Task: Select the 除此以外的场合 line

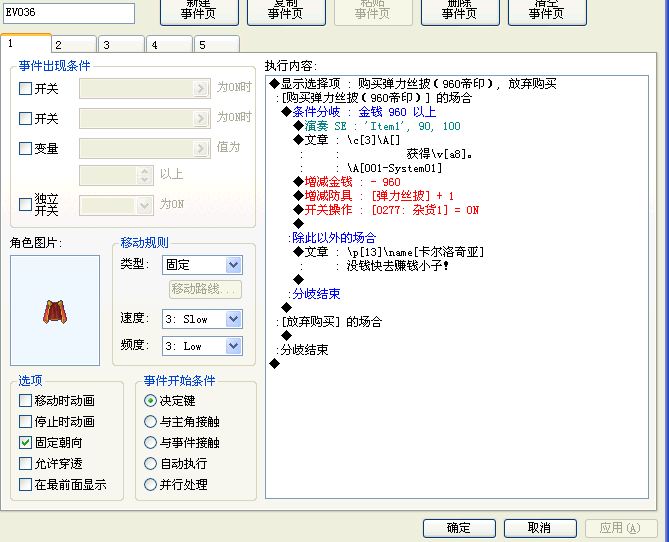Action: (332, 238)
